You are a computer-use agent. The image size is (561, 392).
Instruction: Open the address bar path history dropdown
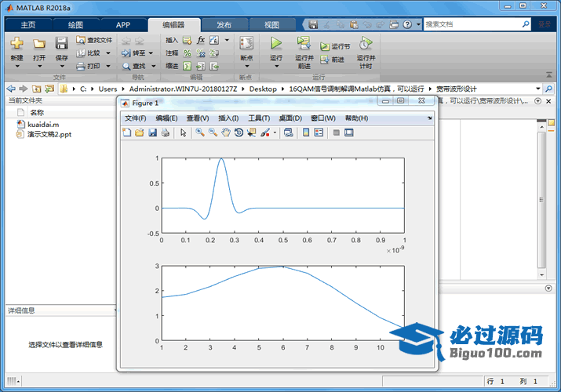tap(538, 89)
